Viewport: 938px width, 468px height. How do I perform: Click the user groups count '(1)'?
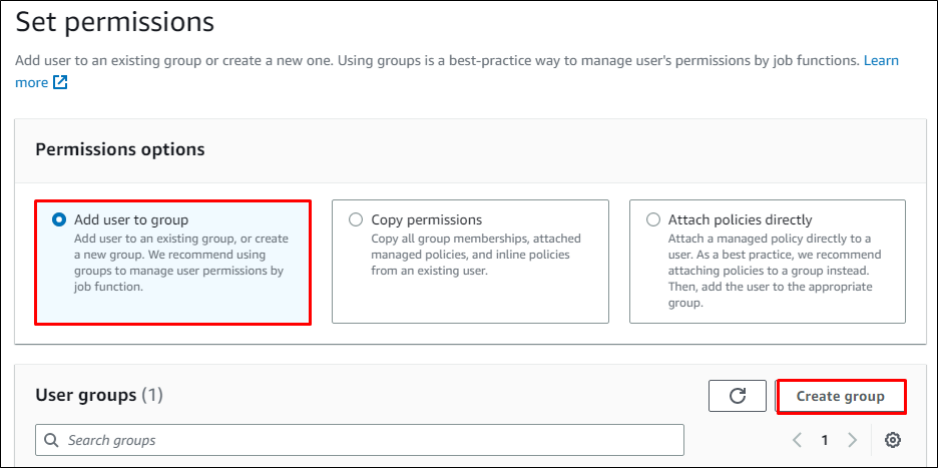(x=152, y=395)
